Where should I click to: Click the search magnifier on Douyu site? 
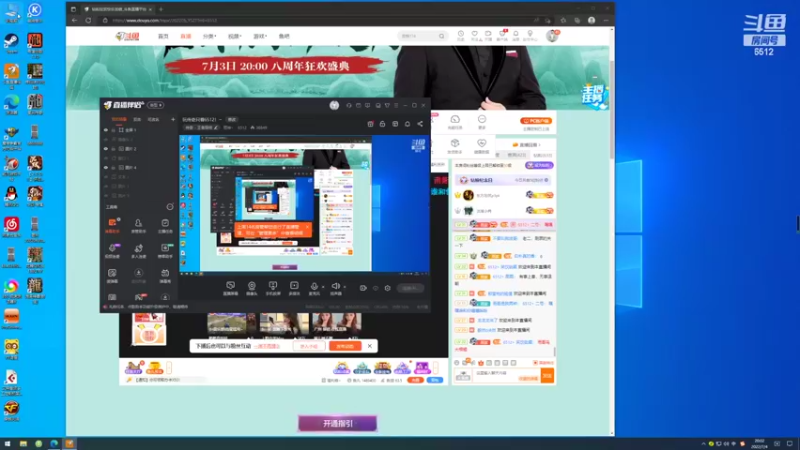441,36
